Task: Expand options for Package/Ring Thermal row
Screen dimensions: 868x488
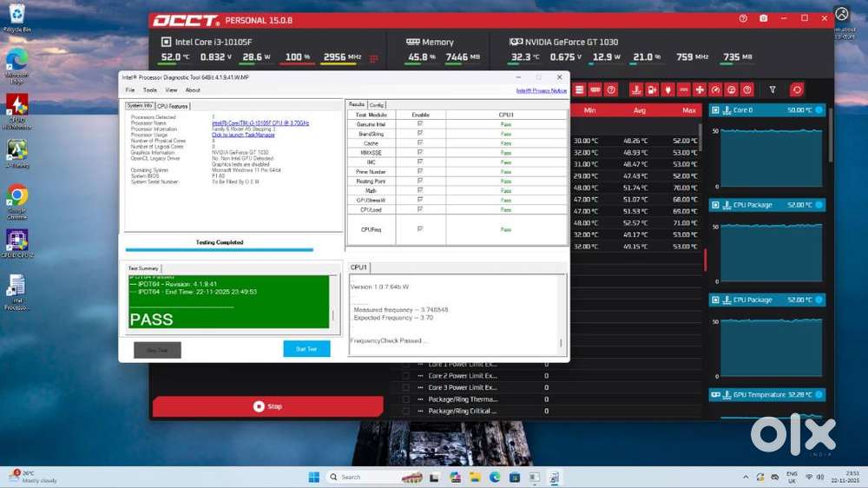Action: coord(419,399)
